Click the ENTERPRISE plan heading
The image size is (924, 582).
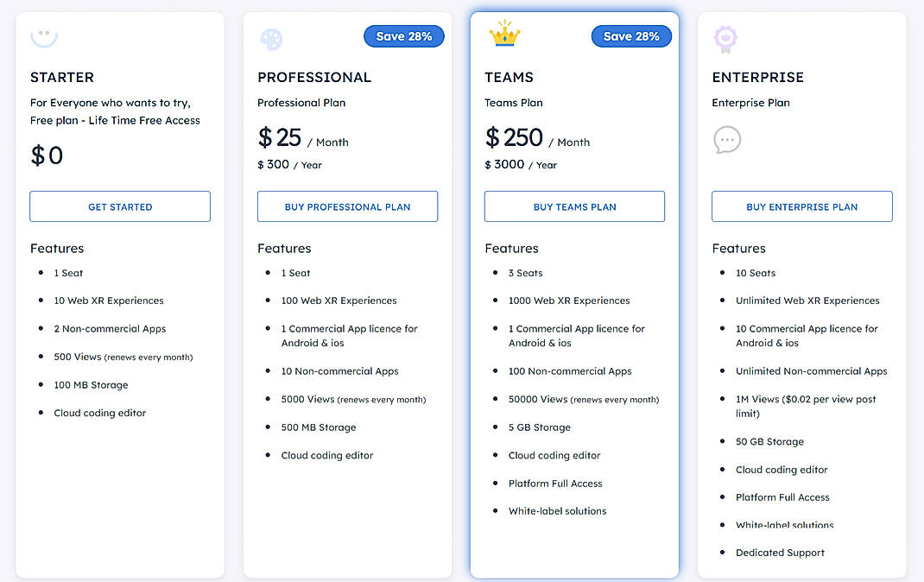click(758, 77)
